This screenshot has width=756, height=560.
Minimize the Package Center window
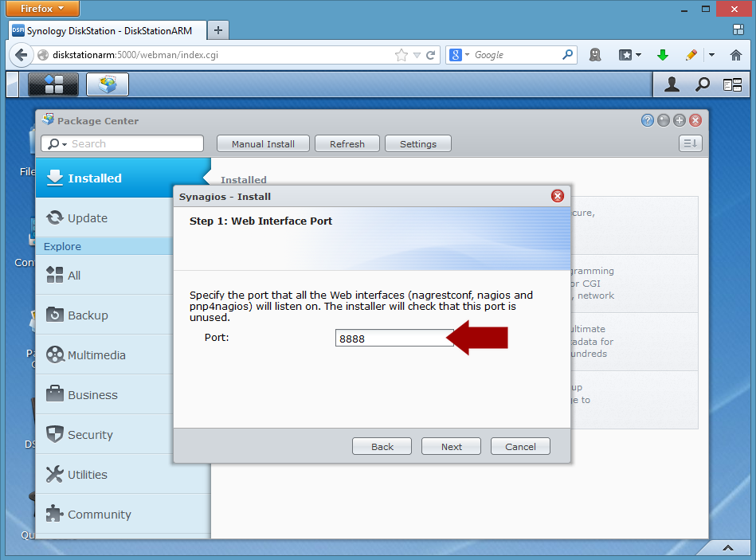click(x=664, y=120)
